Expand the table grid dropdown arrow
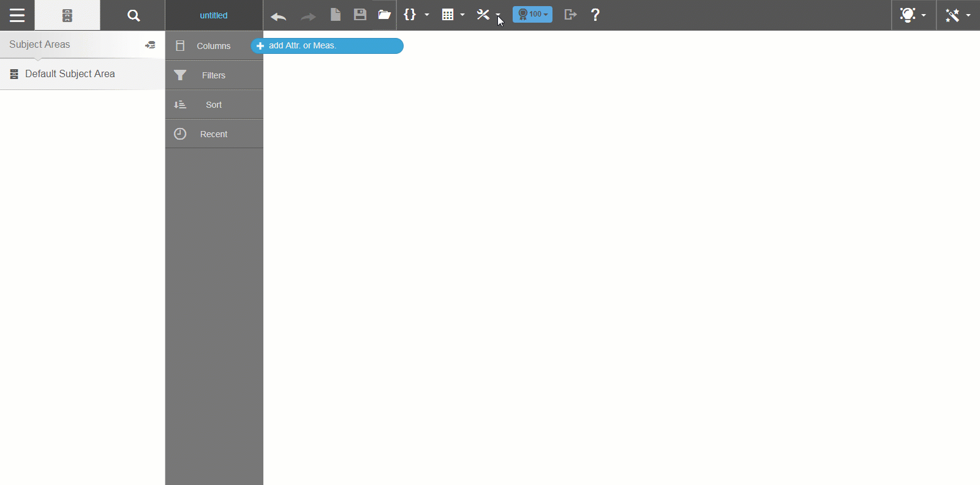 click(462, 15)
